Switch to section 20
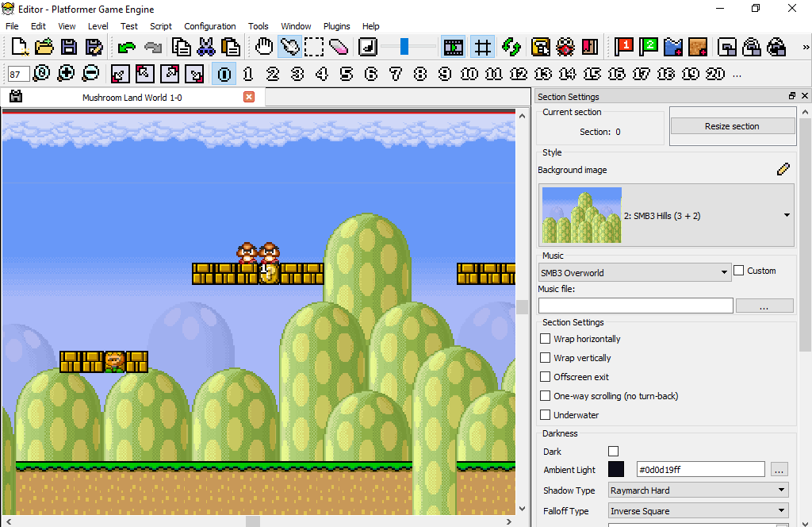This screenshot has width=812, height=527. [x=715, y=74]
